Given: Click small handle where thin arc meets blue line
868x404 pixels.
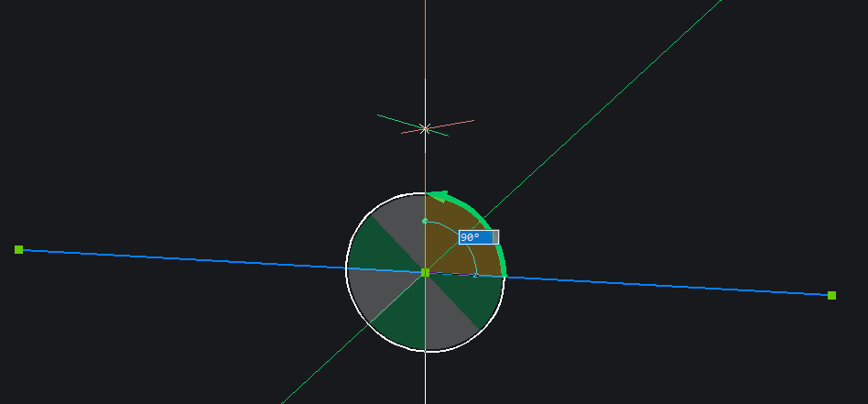Looking at the screenshot, I should pos(475,275).
